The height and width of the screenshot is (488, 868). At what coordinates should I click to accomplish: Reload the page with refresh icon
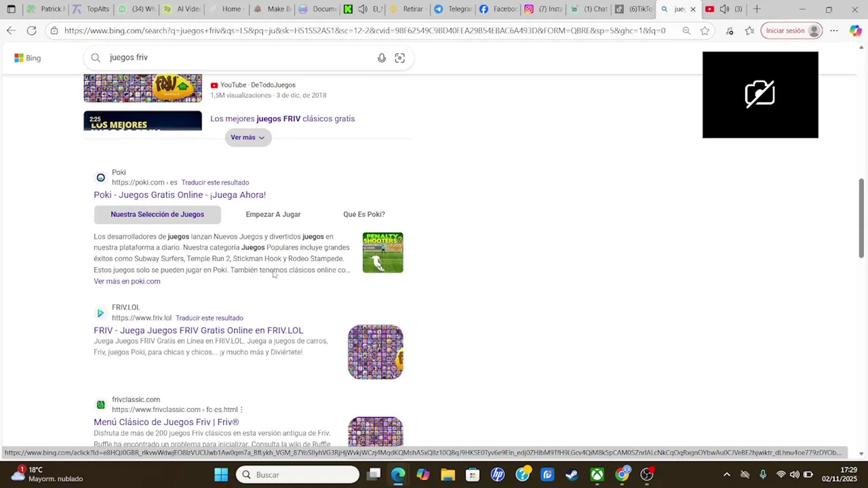31,30
